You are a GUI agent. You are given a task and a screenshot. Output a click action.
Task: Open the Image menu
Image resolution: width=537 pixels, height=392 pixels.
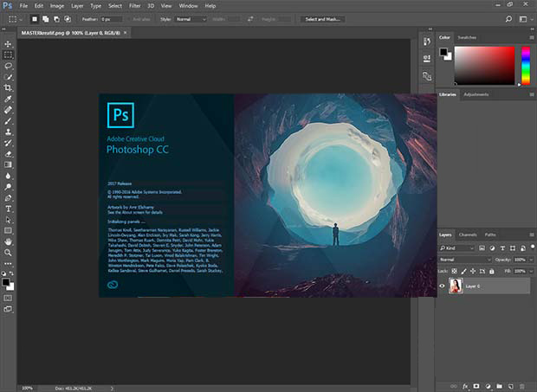click(x=57, y=6)
